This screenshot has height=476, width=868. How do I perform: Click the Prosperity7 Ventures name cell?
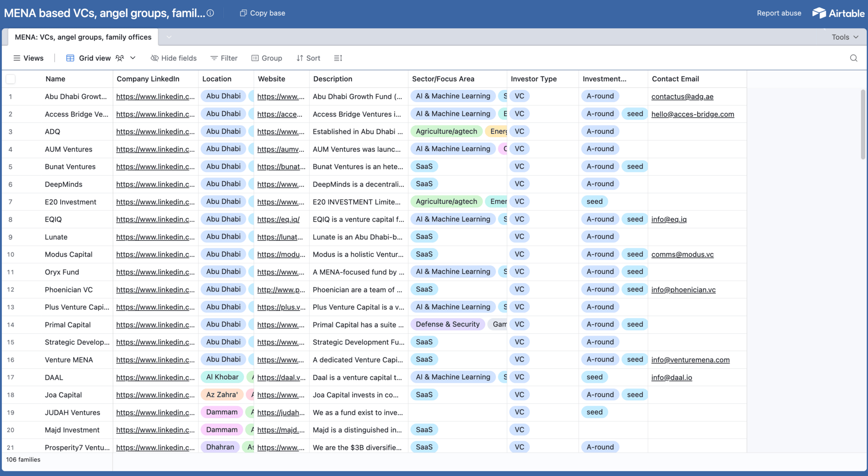pos(77,447)
